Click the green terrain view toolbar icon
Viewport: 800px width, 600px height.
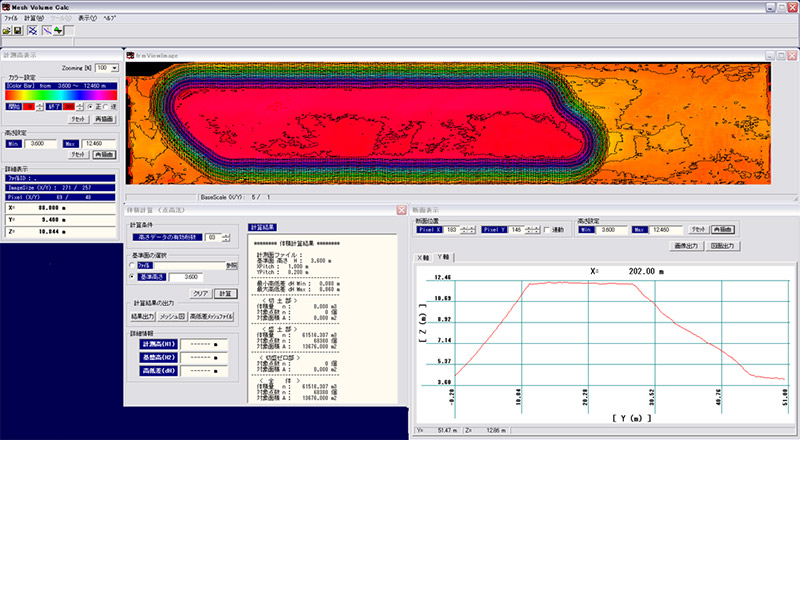(x=59, y=31)
